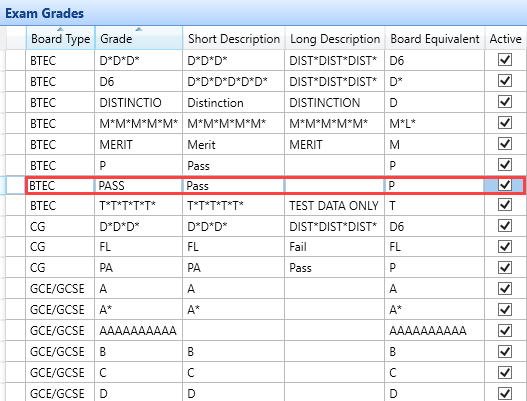Click the CG PA grade cell
Screen dimensions: 527x401
(138, 268)
